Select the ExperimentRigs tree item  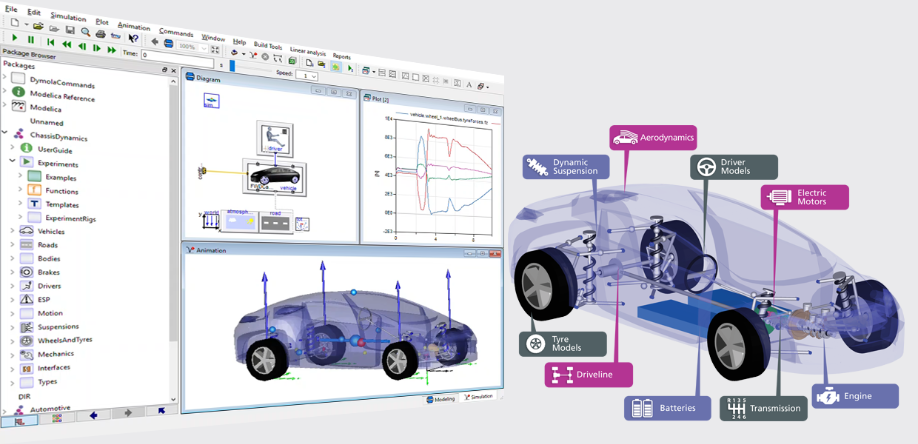click(70, 218)
